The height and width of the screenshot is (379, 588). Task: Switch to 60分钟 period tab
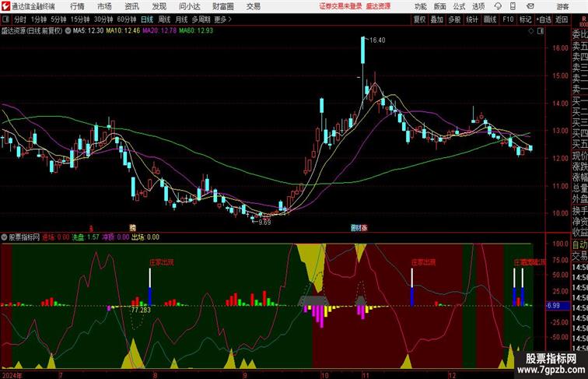(127, 19)
